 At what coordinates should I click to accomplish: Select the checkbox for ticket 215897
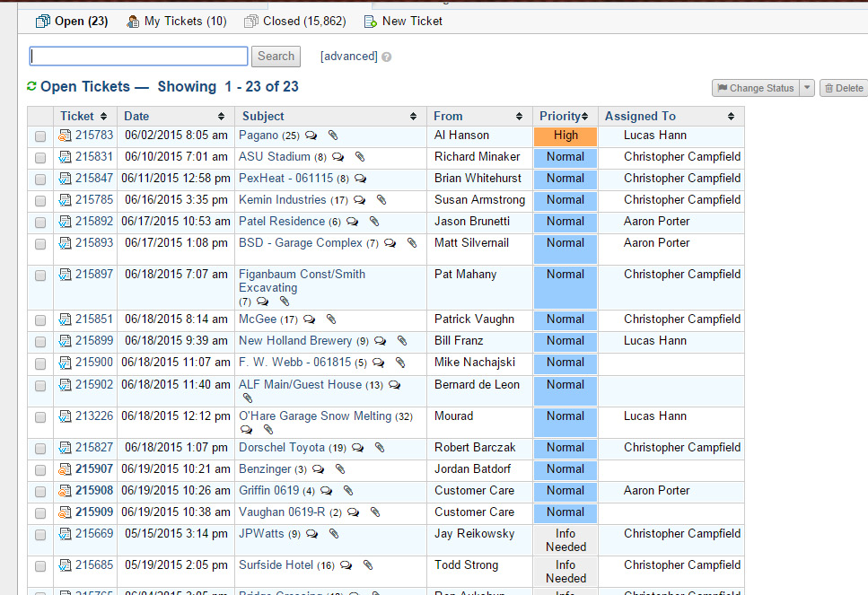(40, 276)
